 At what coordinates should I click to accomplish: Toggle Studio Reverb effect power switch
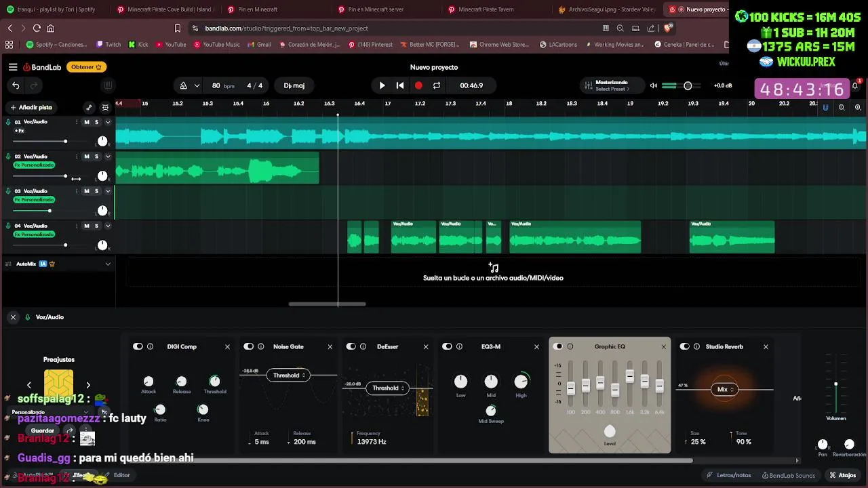[685, 346]
